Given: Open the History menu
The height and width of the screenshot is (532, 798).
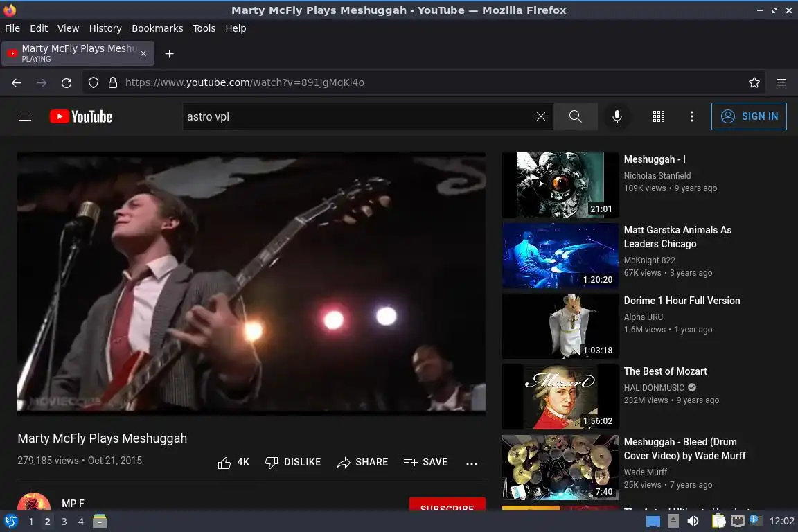Looking at the screenshot, I should (x=105, y=28).
